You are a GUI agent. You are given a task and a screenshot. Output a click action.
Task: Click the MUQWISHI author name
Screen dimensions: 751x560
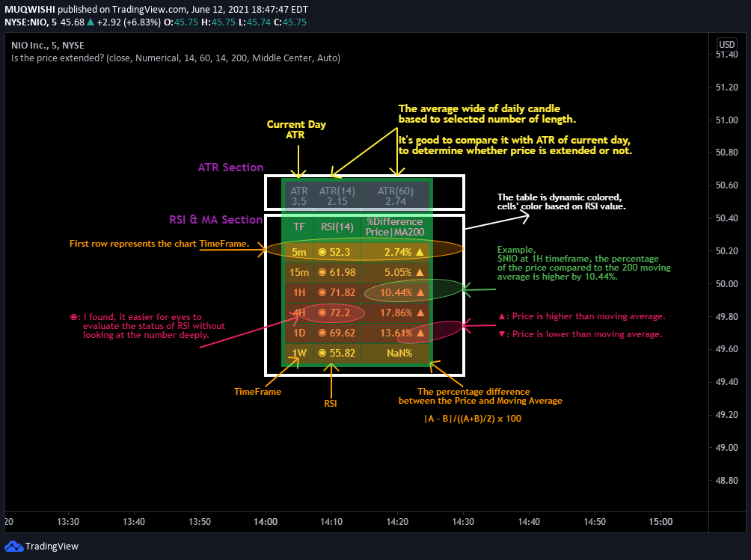click(30, 10)
